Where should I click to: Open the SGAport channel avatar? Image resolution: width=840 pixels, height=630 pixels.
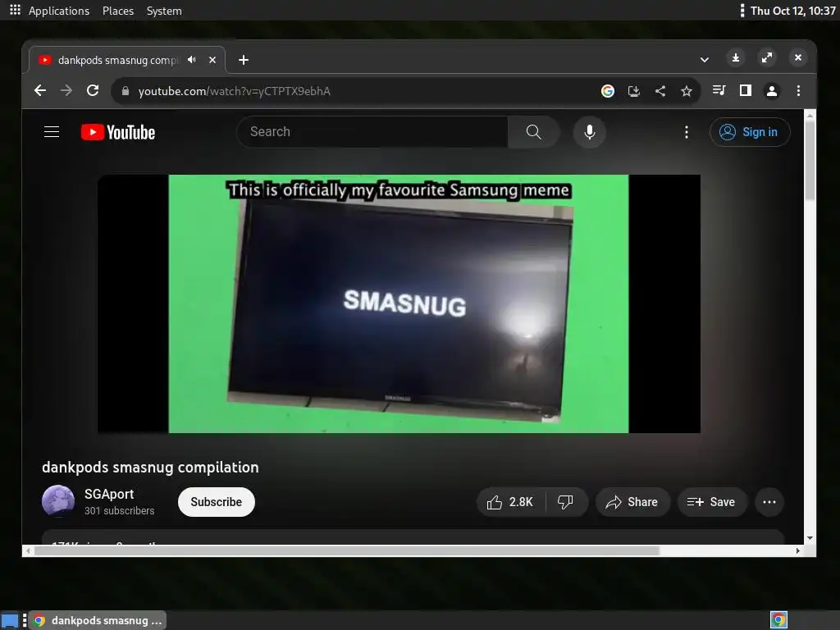click(58, 501)
